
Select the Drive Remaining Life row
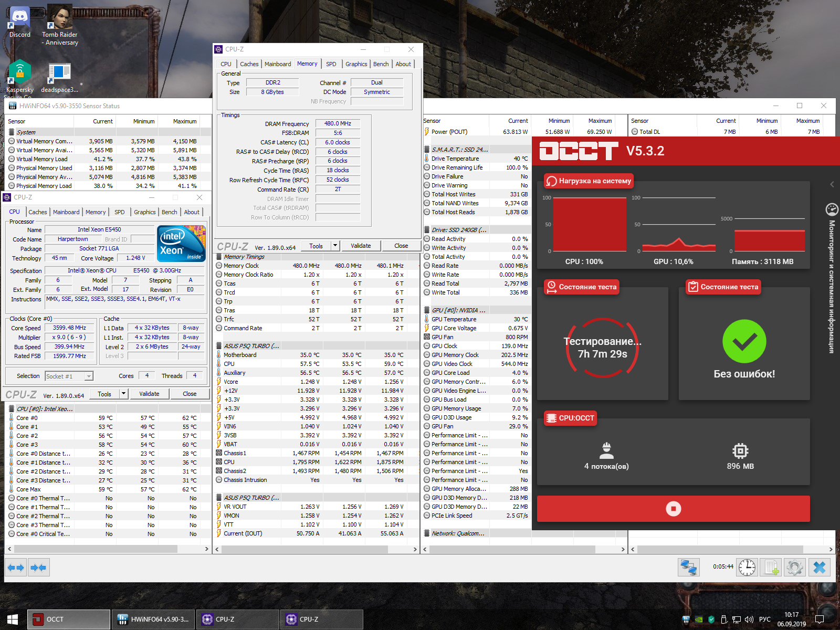pos(476,167)
